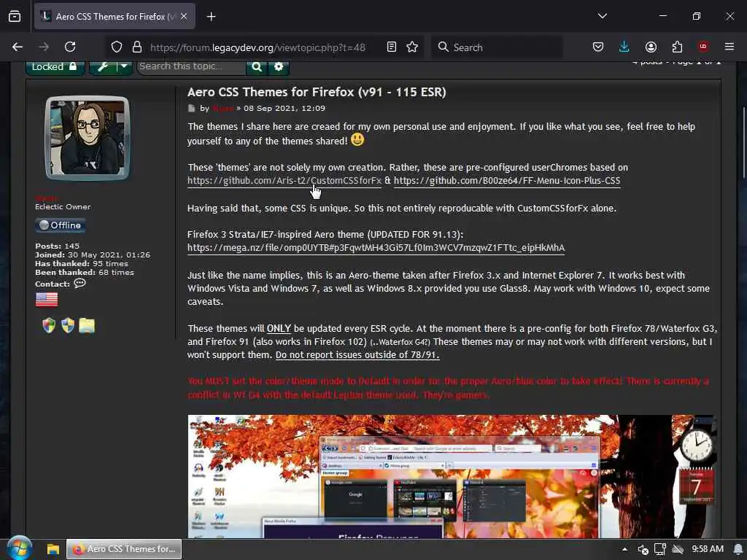Screen dimensions: 747x560
Task: Click the Locked topic button
Action: [x=55, y=67]
